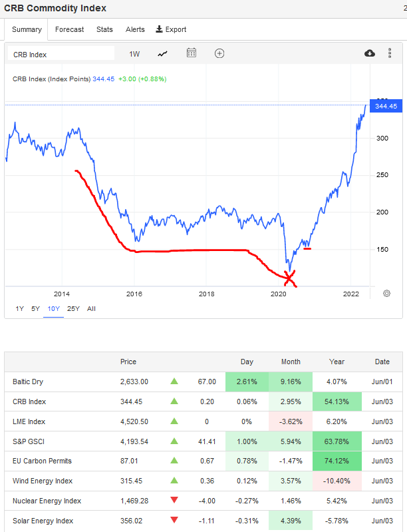Image resolution: width=407 pixels, height=532 pixels.
Task: Open the Wind Energy Index link
Action: (x=43, y=481)
